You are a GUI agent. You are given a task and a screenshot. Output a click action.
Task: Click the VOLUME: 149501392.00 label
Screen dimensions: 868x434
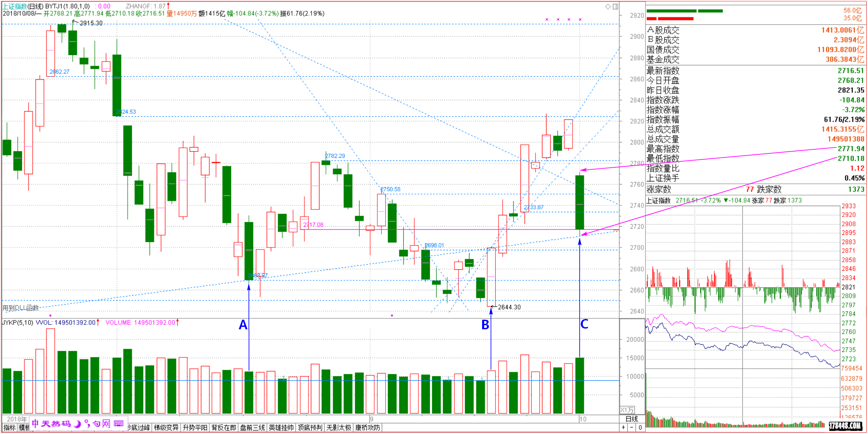(141, 322)
